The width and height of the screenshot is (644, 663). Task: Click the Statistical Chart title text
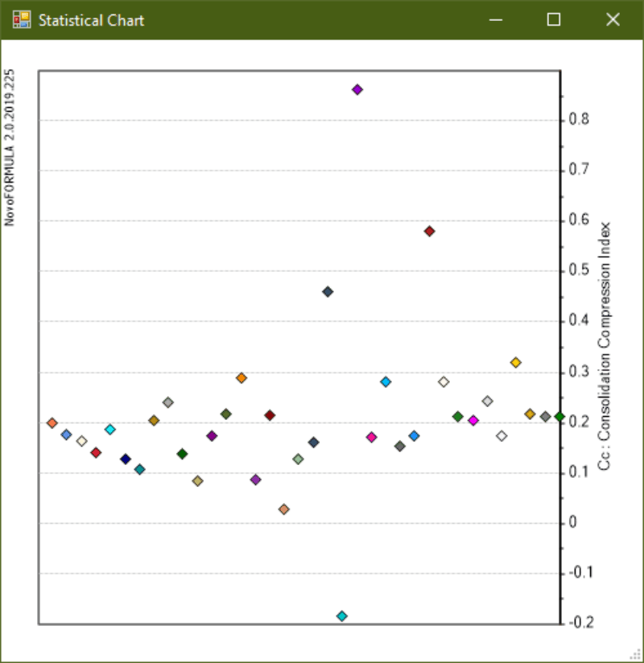click(92, 20)
